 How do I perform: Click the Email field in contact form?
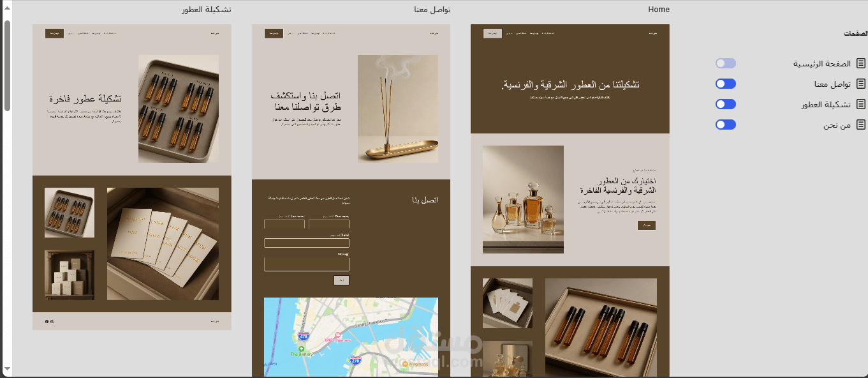306,243
